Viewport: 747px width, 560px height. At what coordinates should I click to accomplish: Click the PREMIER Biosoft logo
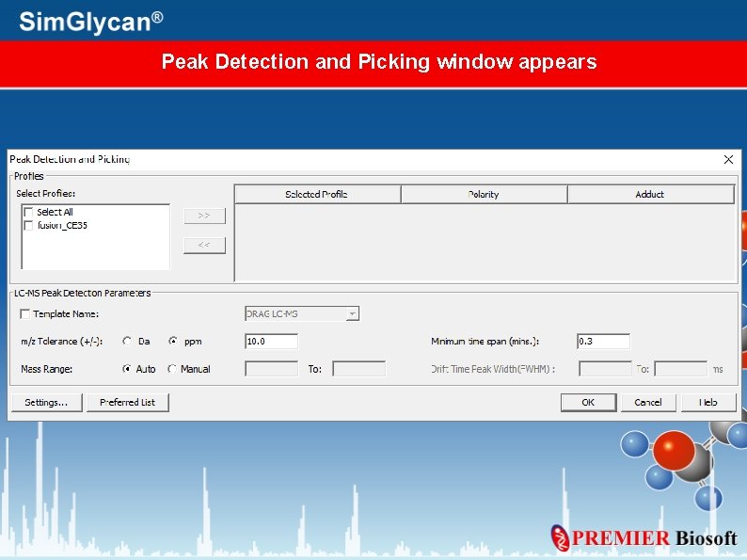[x=644, y=537]
